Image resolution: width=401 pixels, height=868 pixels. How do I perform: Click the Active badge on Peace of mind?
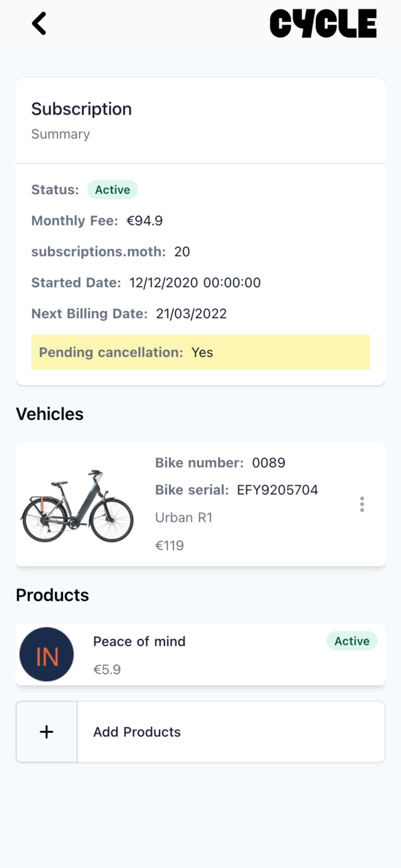point(352,641)
